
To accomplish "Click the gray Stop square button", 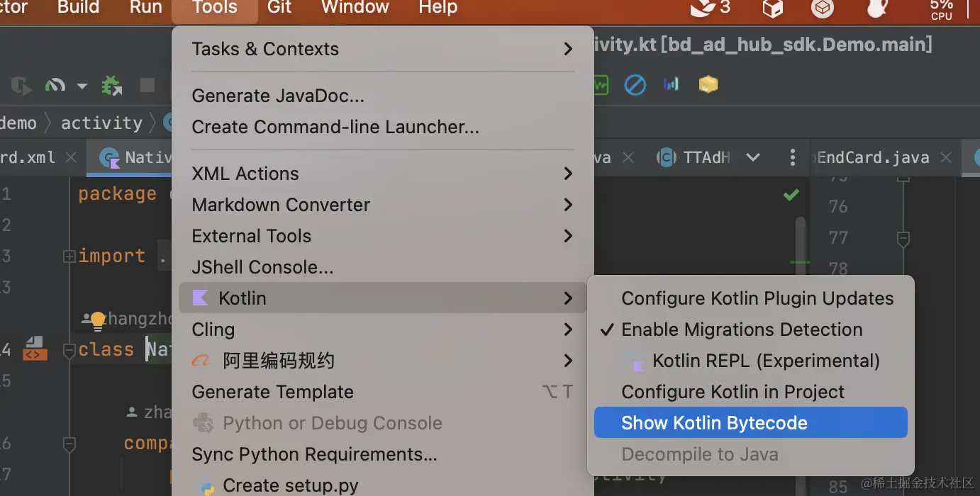I will (x=147, y=86).
